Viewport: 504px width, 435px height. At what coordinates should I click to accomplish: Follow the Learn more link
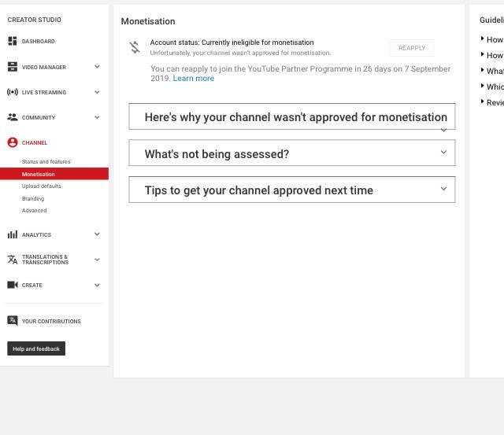click(x=194, y=79)
